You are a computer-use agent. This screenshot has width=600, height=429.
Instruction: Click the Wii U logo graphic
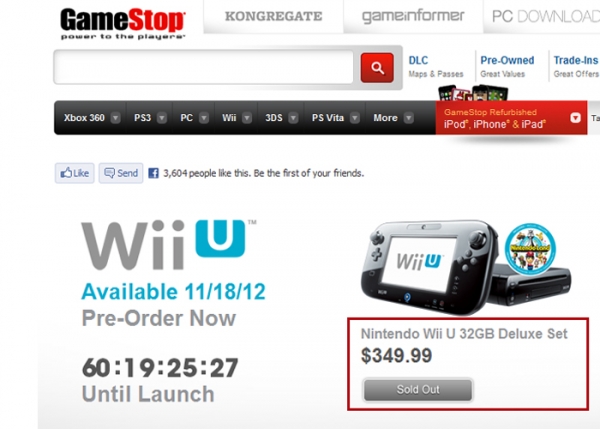[168, 245]
